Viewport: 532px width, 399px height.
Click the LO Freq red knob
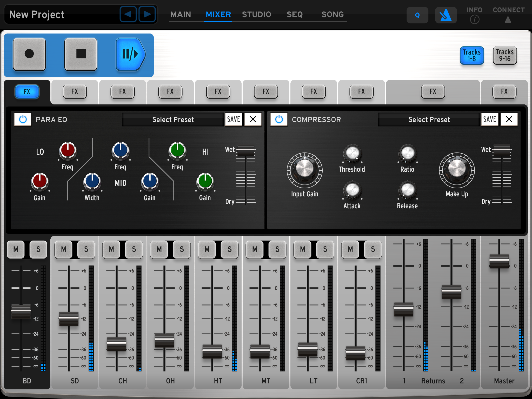[x=68, y=150]
